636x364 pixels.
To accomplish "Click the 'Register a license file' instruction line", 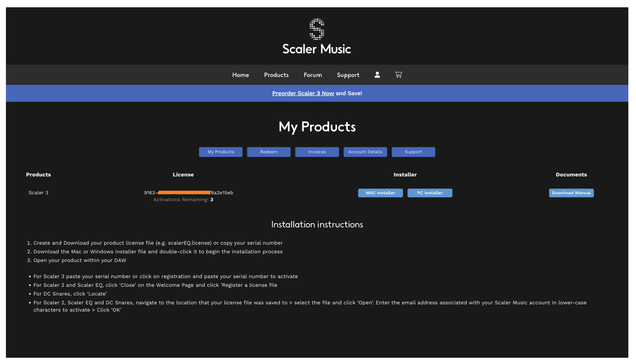I will pyautogui.click(x=155, y=285).
